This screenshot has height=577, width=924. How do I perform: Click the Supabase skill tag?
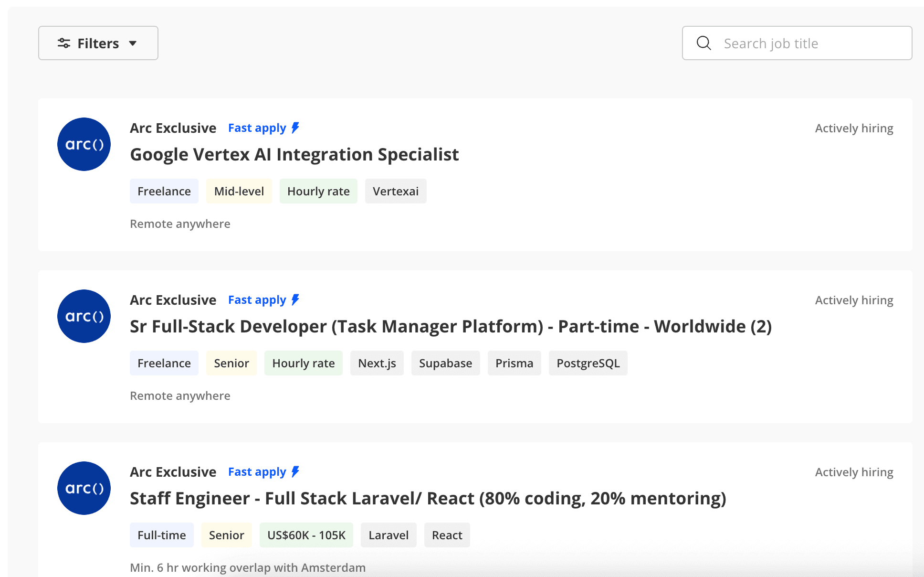[445, 363]
